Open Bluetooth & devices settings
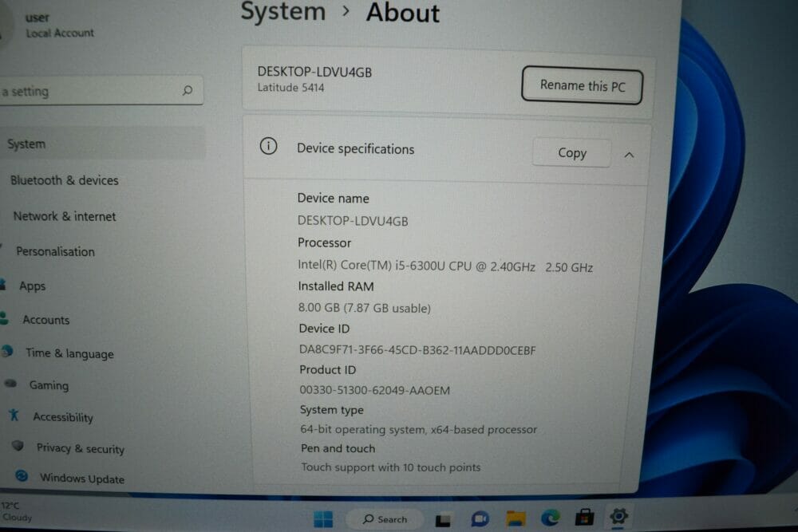Image resolution: width=798 pixels, height=532 pixels. pos(64,180)
